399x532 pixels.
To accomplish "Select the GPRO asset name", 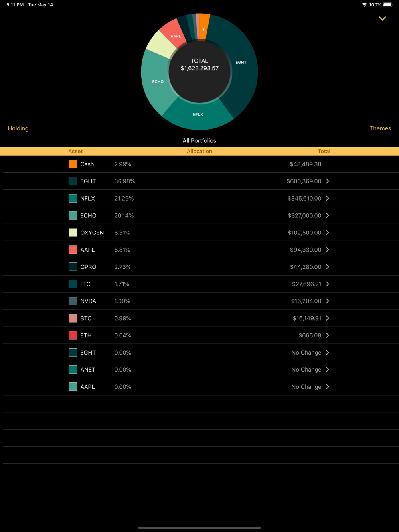I will pos(88,267).
